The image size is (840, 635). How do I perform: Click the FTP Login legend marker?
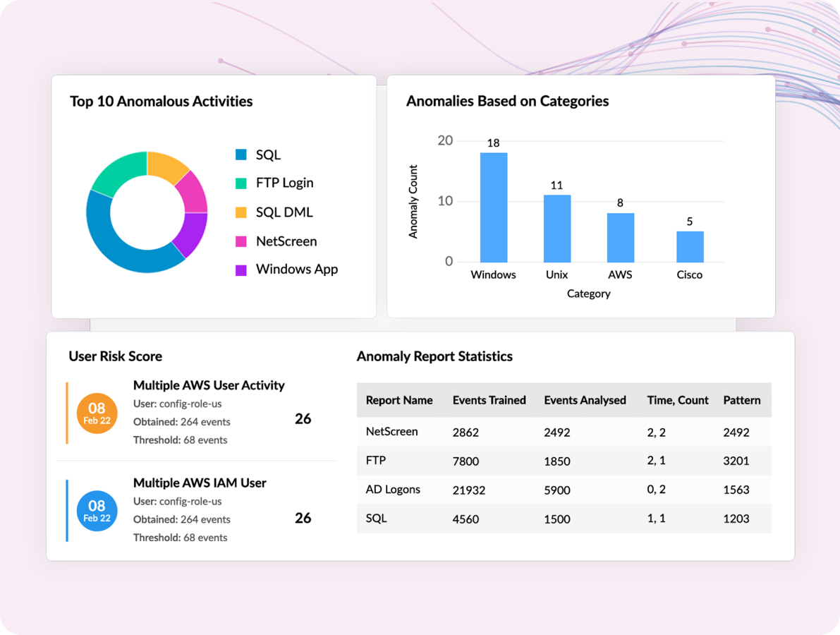241,183
